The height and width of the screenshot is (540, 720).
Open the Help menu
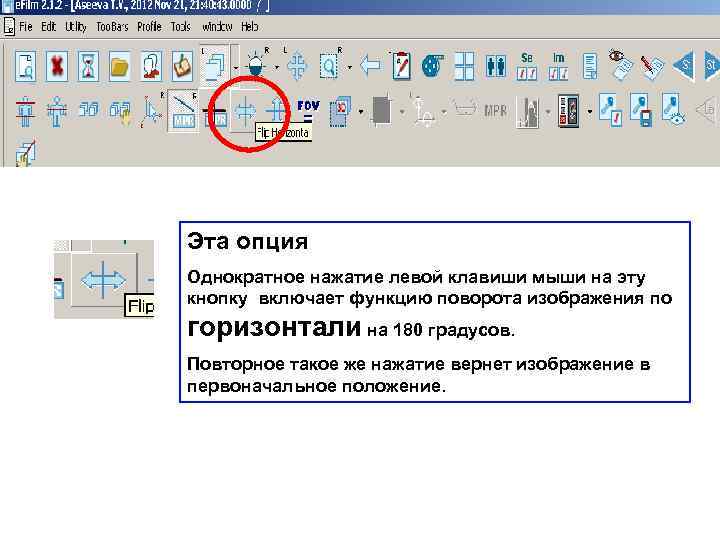(x=249, y=27)
